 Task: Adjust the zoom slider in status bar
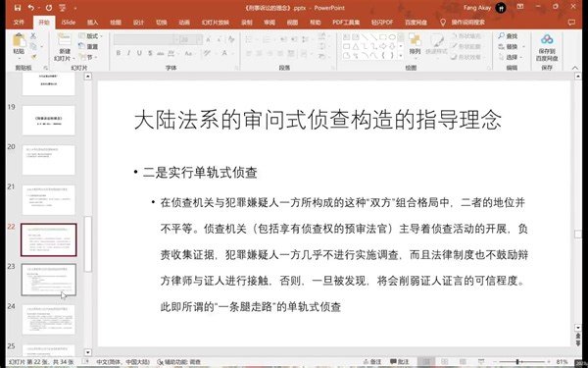tap(517, 362)
